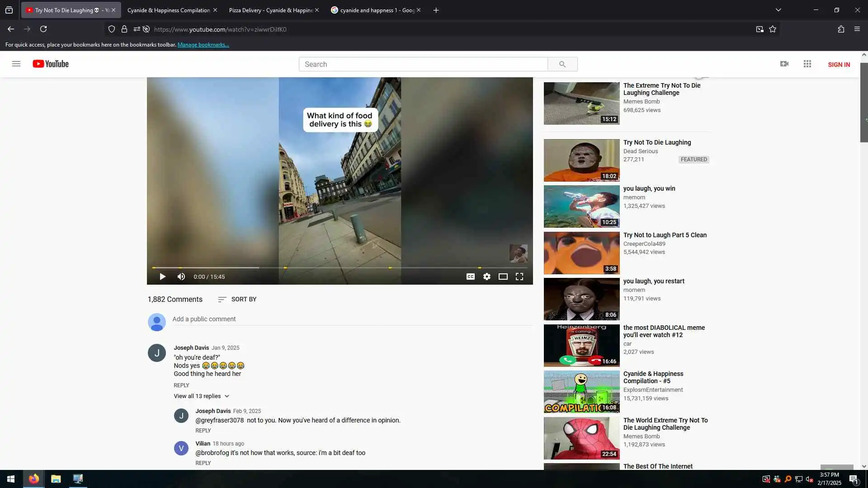Open Cyanide & Happiness Compilation #5 thumbnail

coord(581,392)
